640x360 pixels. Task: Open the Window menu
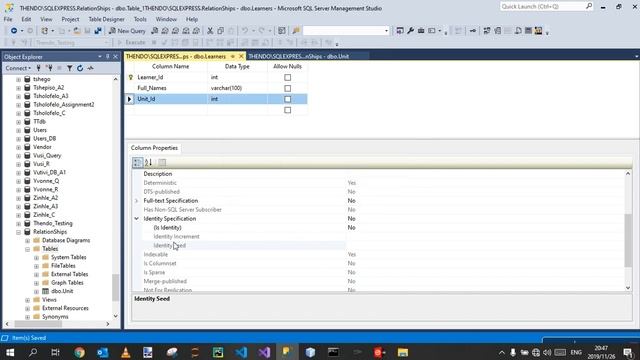click(x=166, y=19)
